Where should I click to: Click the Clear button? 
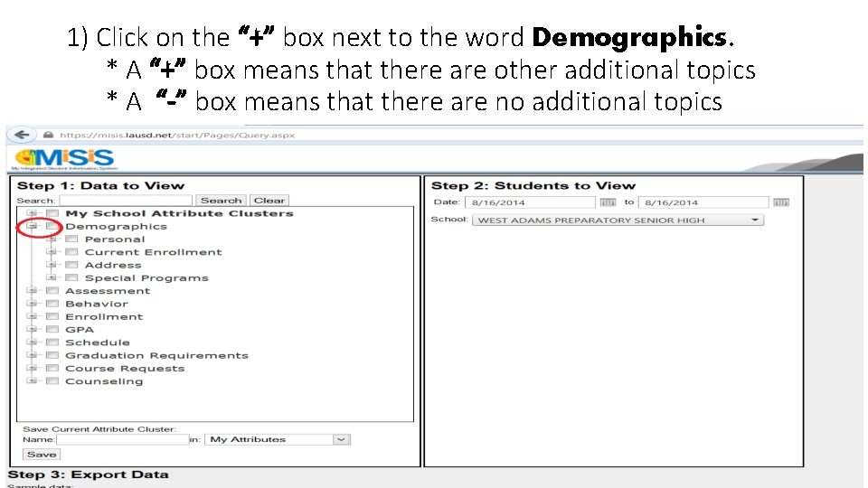[269, 201]
